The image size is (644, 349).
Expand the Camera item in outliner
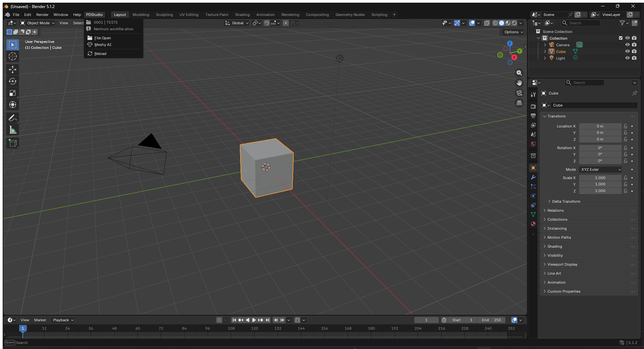(x=545, y=45)
